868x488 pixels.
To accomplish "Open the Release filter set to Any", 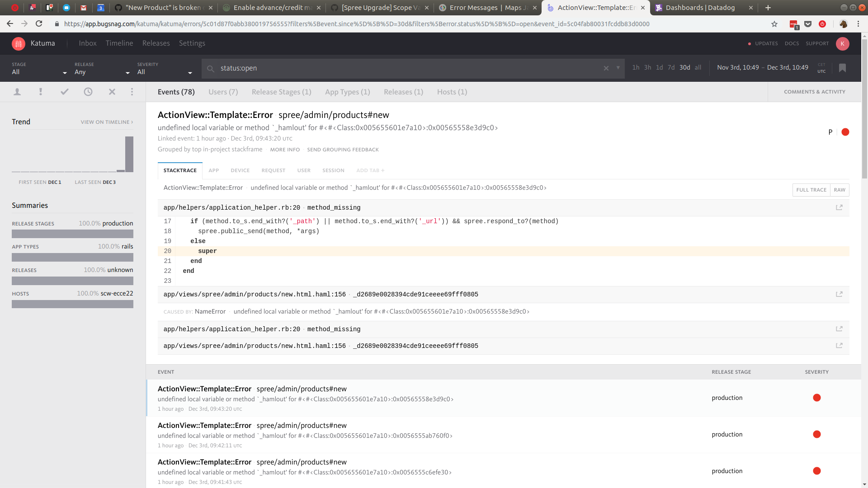I will click(99, 71).
